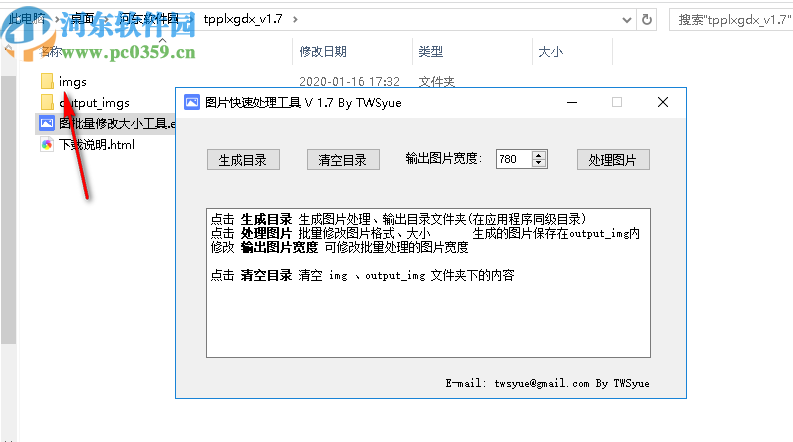Click the Explorer navigation pane scrollbar
The height and width of the screenshot is (442, 793).
pyautogui.click(x=8, y=210)
